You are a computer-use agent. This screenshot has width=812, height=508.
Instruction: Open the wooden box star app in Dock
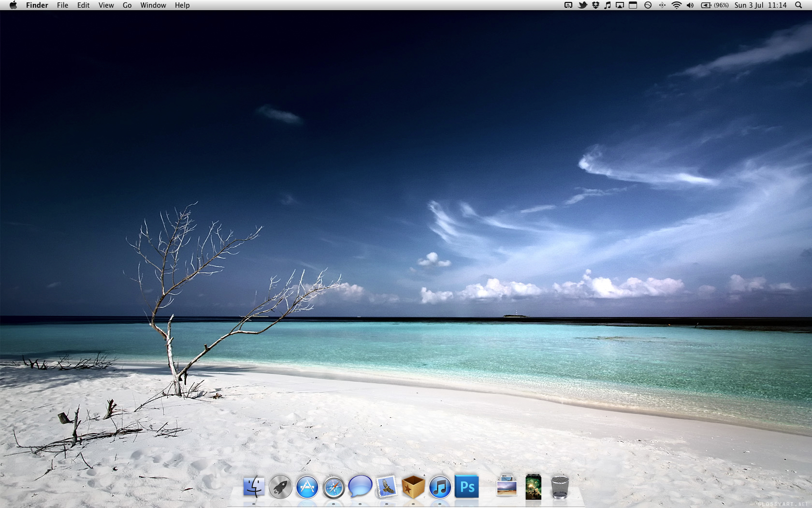pyautogui.click(x=413, y=487)
